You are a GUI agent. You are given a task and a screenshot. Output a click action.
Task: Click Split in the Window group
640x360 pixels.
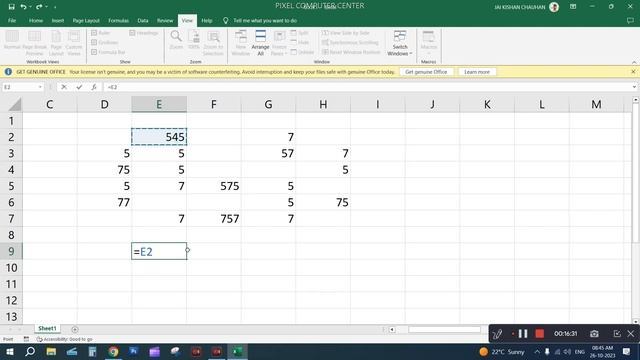click(300, 33)
